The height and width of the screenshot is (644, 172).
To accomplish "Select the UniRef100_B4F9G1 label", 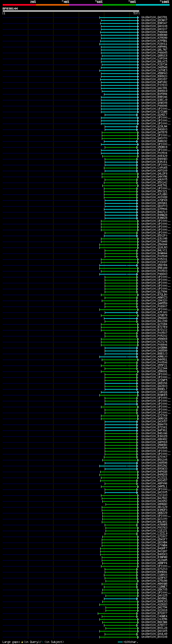I will tap(154, 430).
